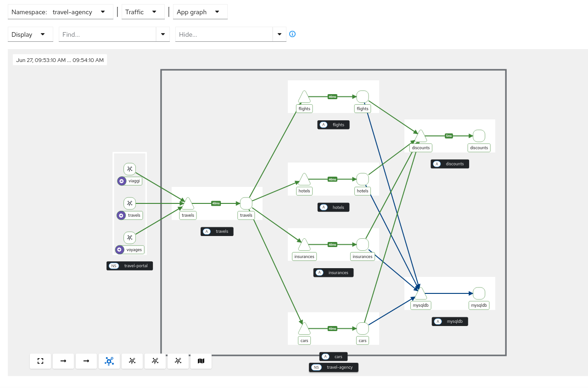The width and height of the screenshot is (588, 388).
Task: Open the graph Legend map icon
Action: pos(201,361)
